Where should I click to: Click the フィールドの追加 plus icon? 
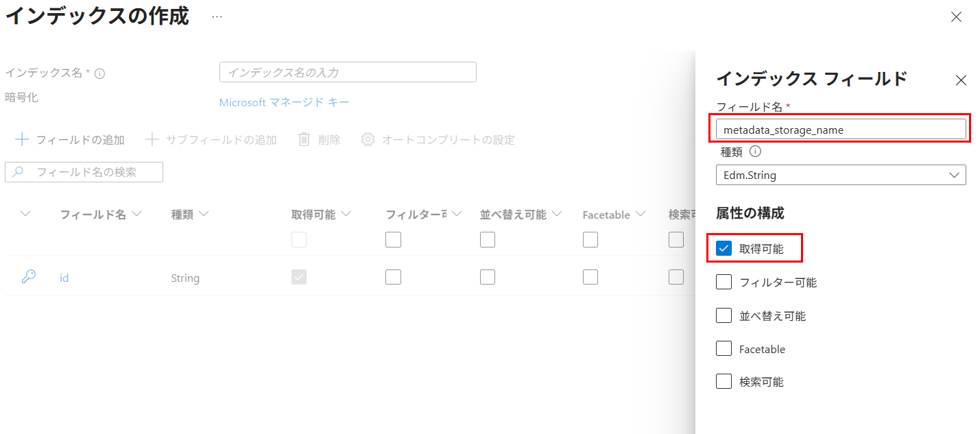(22, 140)
